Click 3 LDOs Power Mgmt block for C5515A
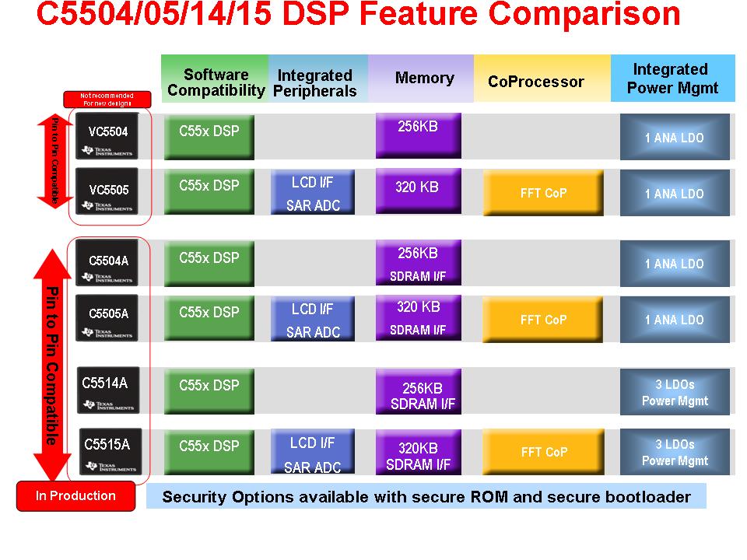Viewport: 747px width, 560px height. (x=675, y=452)
